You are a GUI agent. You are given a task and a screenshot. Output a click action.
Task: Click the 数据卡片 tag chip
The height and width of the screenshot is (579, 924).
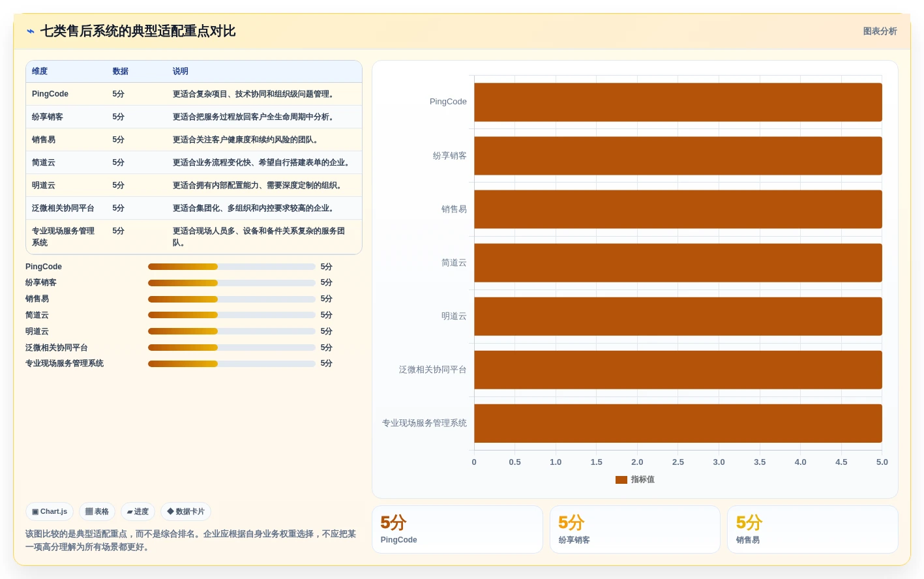[186, 512]
